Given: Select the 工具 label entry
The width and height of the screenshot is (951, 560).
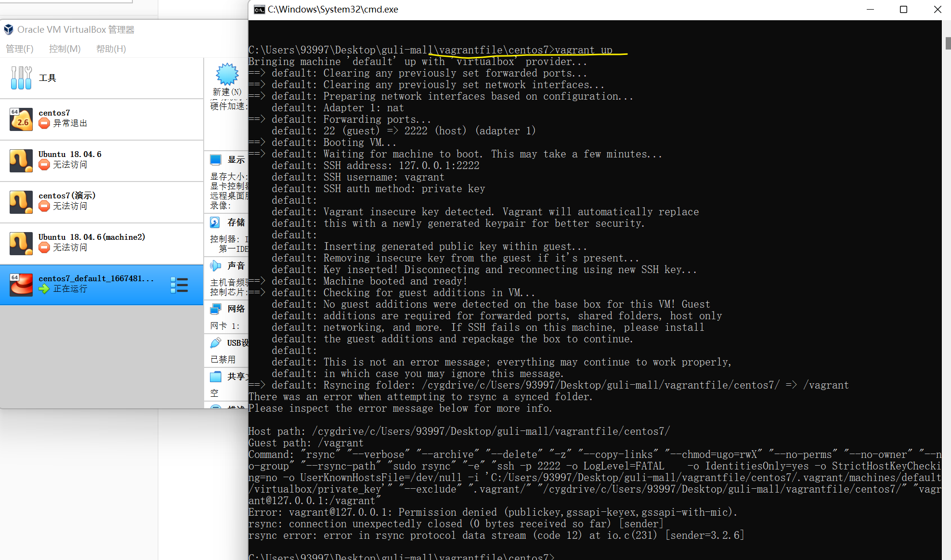Looking at the screenshot, I should pos(48,78).
